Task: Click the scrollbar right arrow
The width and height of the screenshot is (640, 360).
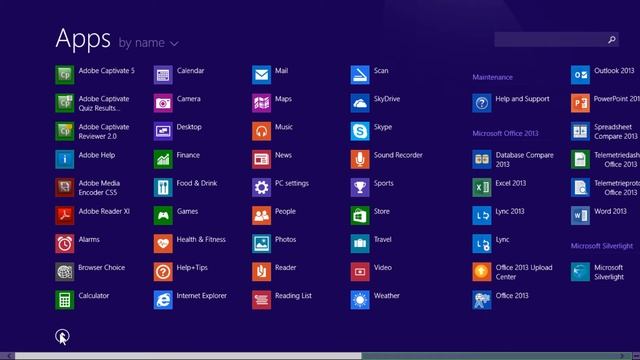Action: coord(622,356)
